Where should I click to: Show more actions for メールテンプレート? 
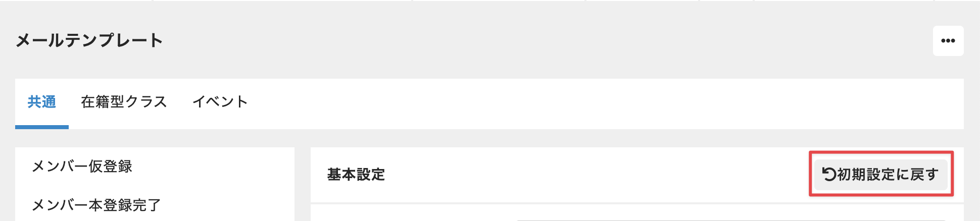(948, 41)
